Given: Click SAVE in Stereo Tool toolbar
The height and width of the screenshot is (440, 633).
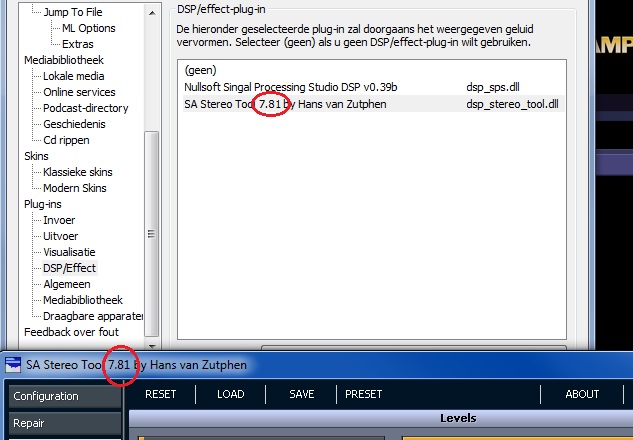Looking at the screenshot, I should (302, 394).
